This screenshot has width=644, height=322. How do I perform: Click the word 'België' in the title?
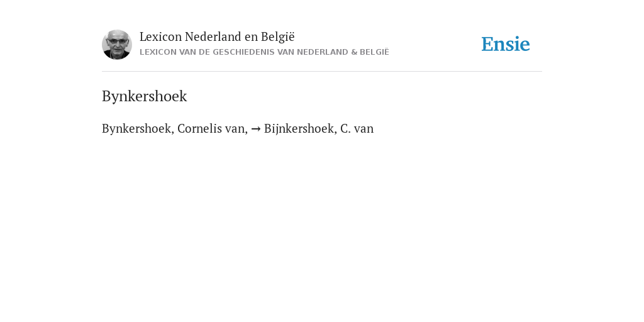point(277,36)
